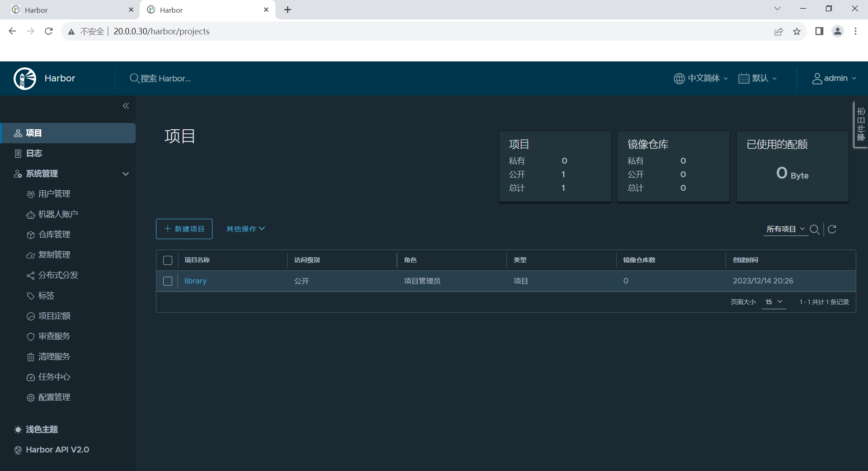Collapse the sidebar with double-chevron icon
The height and width of the screenshot is (471, 868).
pyautogui.click(x=126, y=106)
